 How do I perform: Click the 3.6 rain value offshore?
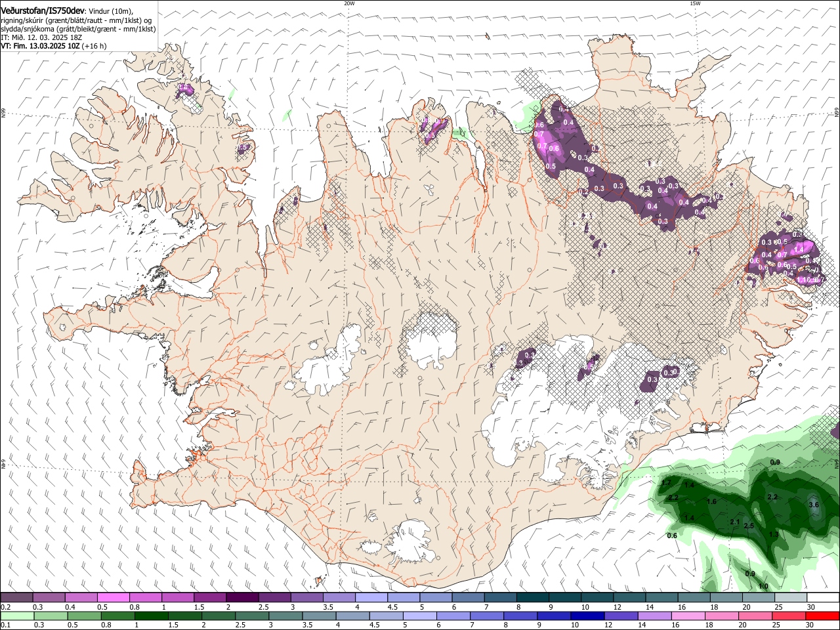coord(814,505)
